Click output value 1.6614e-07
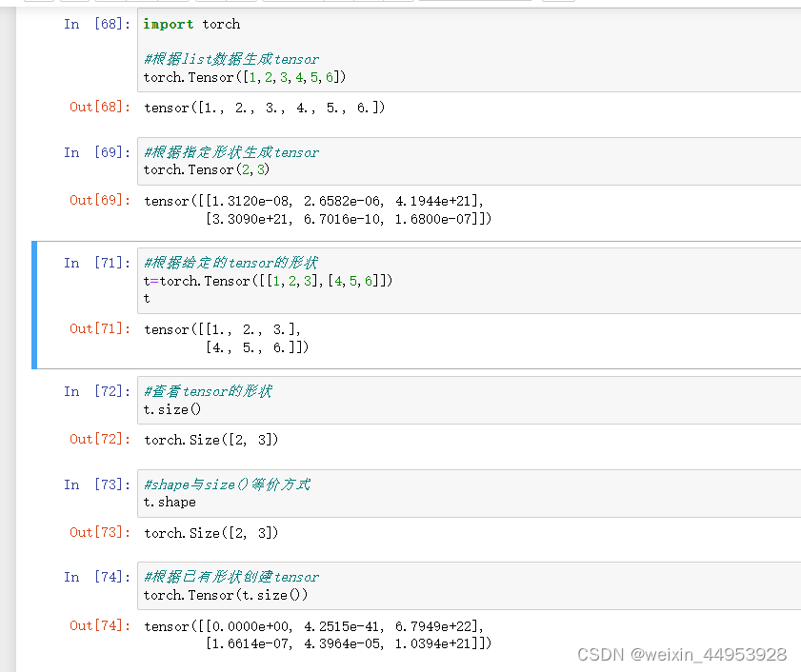The image size is (801, 672). pos(250,643)
